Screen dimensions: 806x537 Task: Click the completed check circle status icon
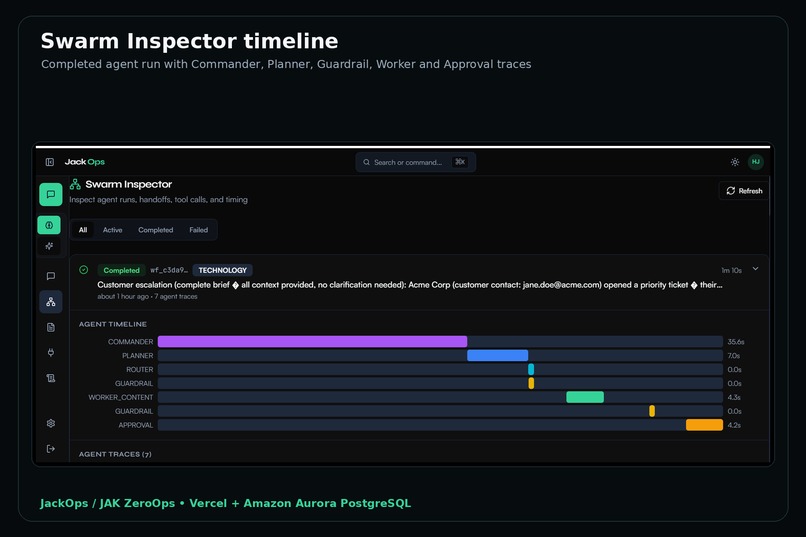[84, 270]
